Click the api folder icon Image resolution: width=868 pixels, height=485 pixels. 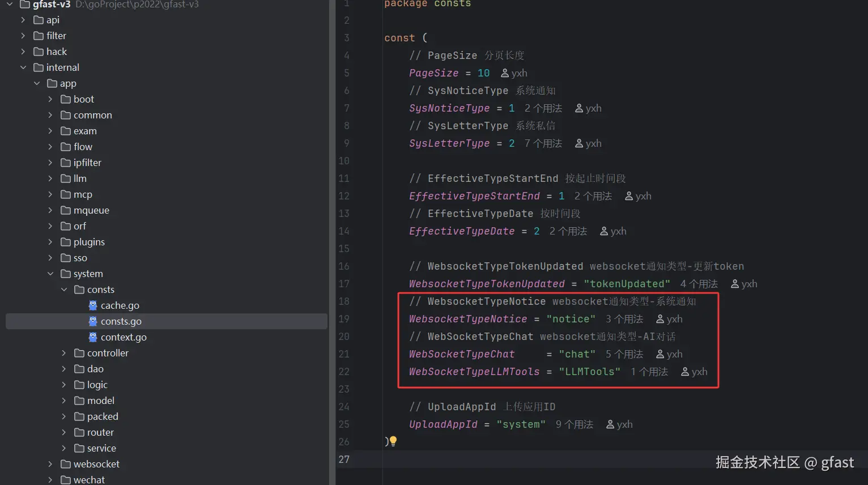(x=39, y=20)
